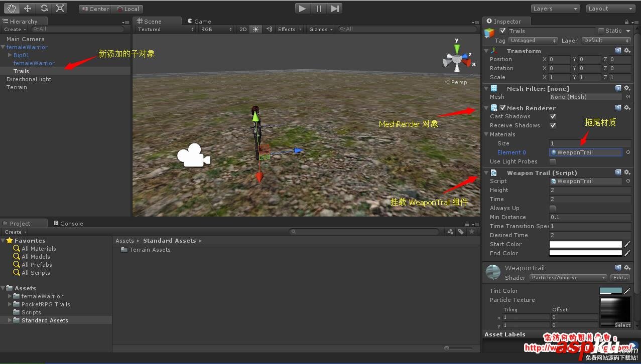Toggle pivot Center mode button
Viewport: 641px width, 364px height.
95,9
